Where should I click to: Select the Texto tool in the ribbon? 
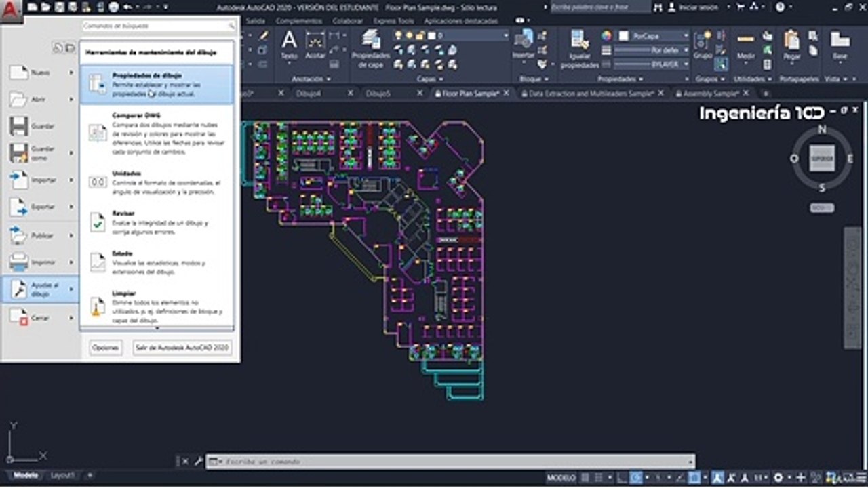pos(290,45)
